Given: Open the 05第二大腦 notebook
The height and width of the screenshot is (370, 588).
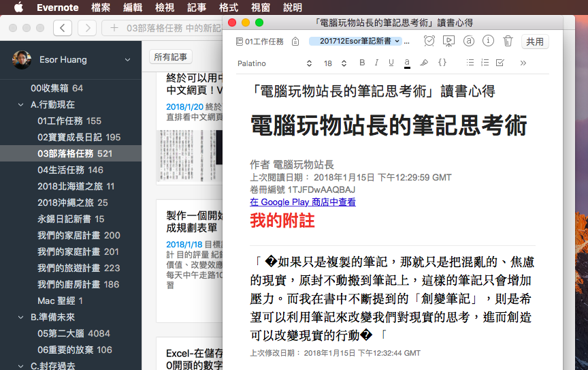Looking at the screenshot, I should 71,334.
